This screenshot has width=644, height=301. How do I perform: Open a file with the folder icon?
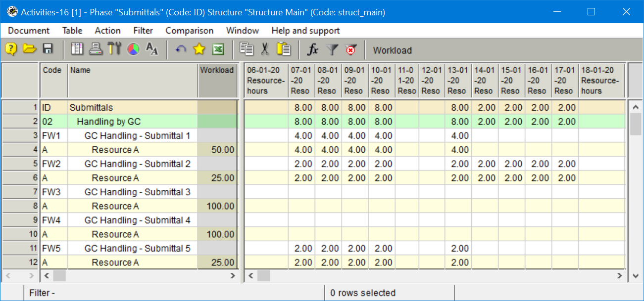coord(30,49)
